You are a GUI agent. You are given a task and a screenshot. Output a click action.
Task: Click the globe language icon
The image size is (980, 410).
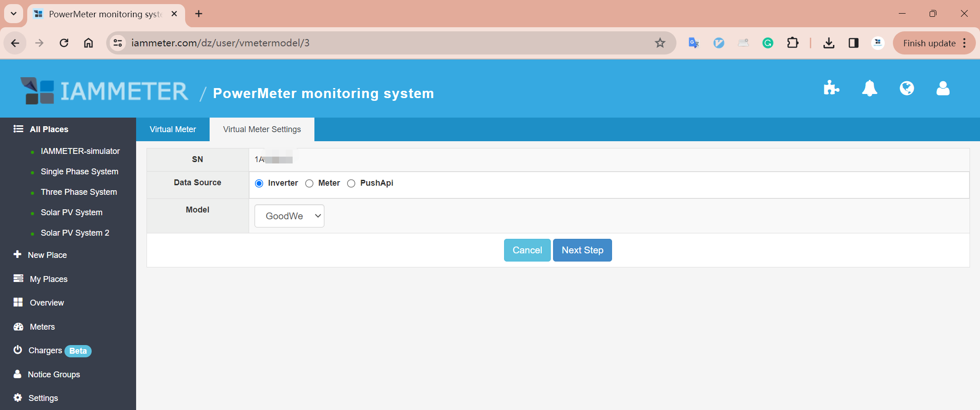(906, 88)
